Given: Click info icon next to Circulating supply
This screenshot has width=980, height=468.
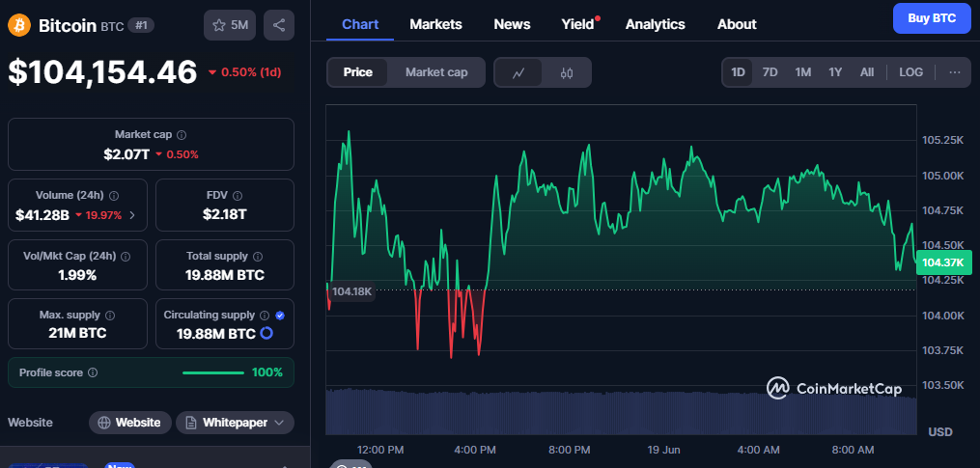Looking at the screenshot, I should pyautogui.click(x=265, y=315).
